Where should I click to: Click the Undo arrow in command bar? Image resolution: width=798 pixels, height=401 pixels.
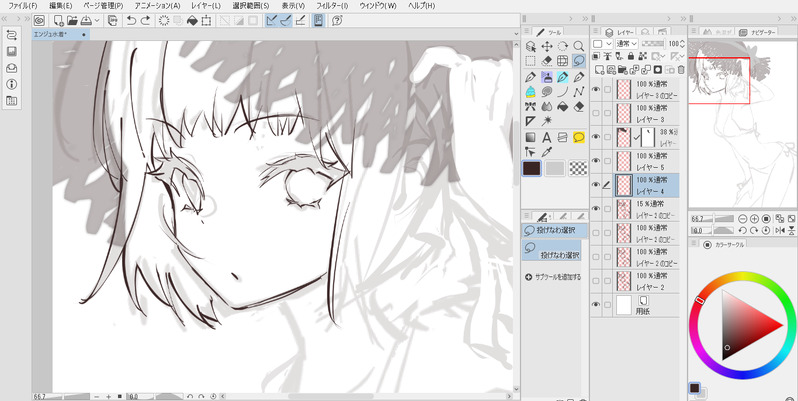[x=131, y=20]
